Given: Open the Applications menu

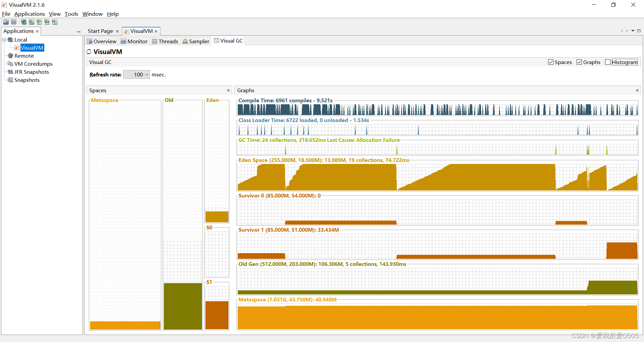Looking at the screenshot, I should (x=30, y=14).
